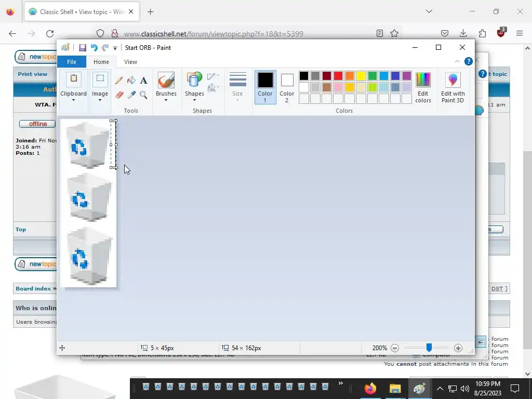Select the Fill with color bucket tool
Image resolution: width=532 pixels, height=399 pixels.
coord(131,81)
